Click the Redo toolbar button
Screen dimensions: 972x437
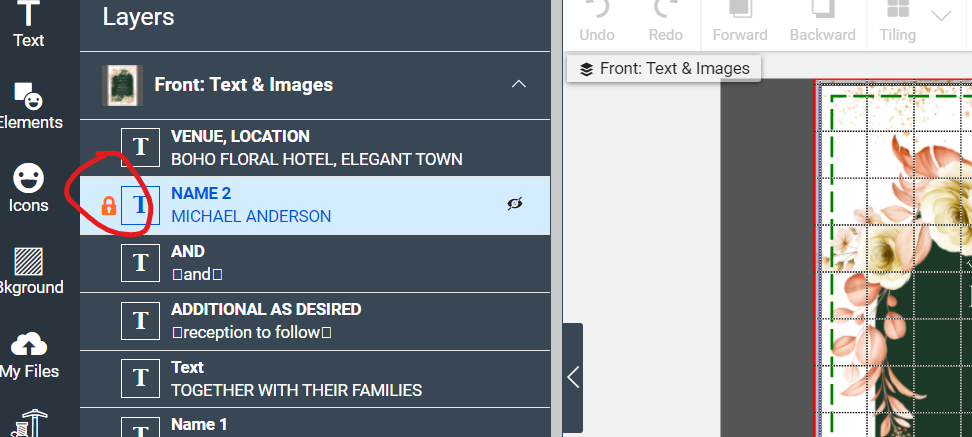coord(665,22)
